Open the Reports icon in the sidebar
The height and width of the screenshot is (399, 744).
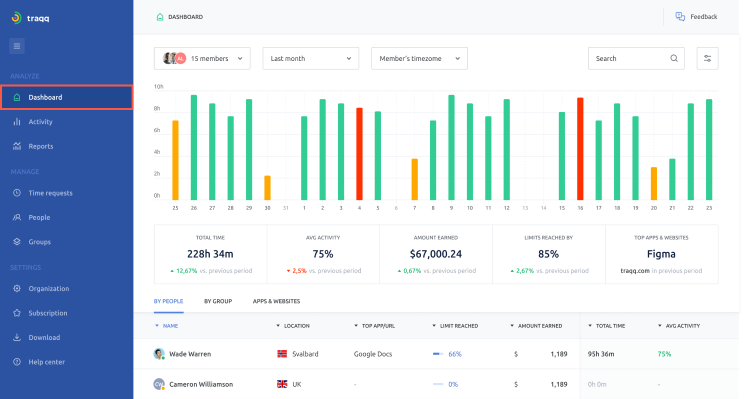17,146
